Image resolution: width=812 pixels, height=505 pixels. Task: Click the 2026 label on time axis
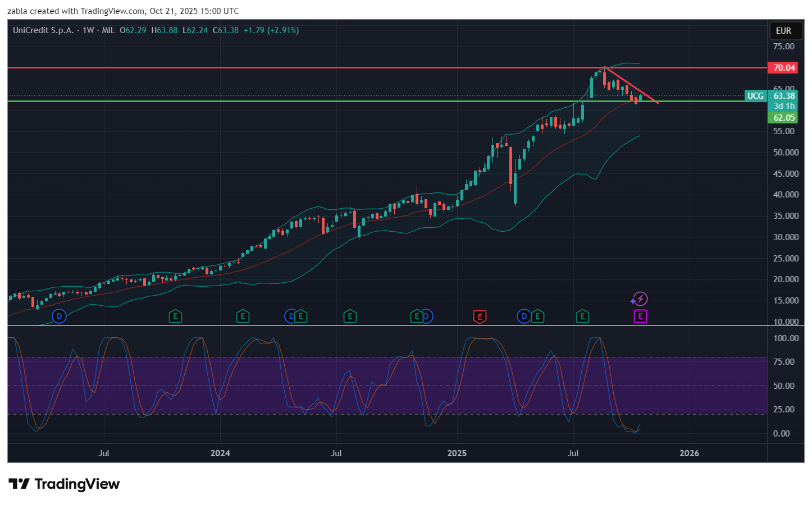689,453
